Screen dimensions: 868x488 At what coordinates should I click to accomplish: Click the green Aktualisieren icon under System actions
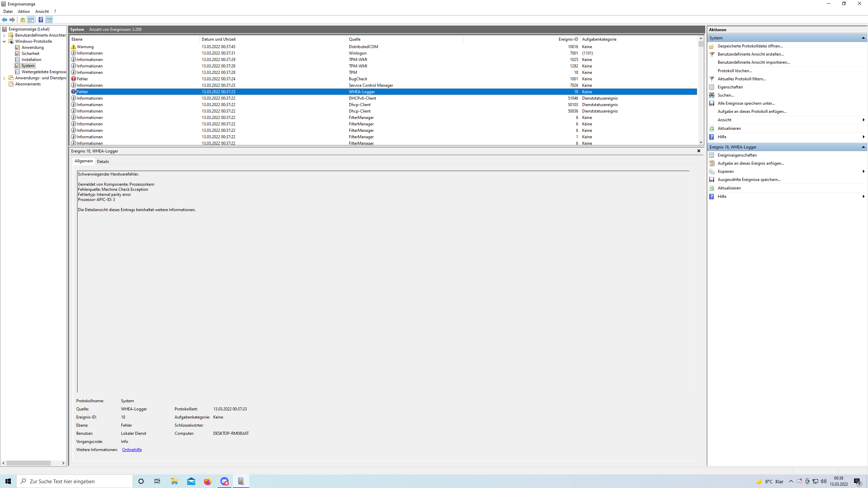tap(712, 128)
